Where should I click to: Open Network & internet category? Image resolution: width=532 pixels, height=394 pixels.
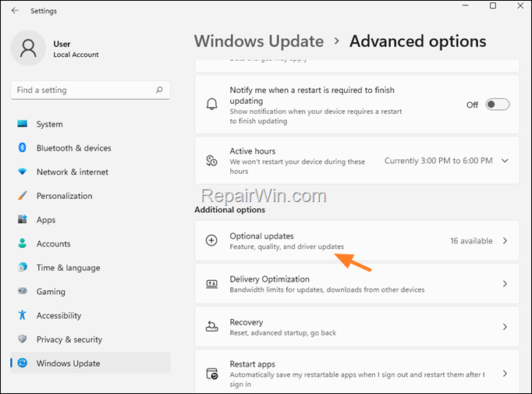pos(90,172)
